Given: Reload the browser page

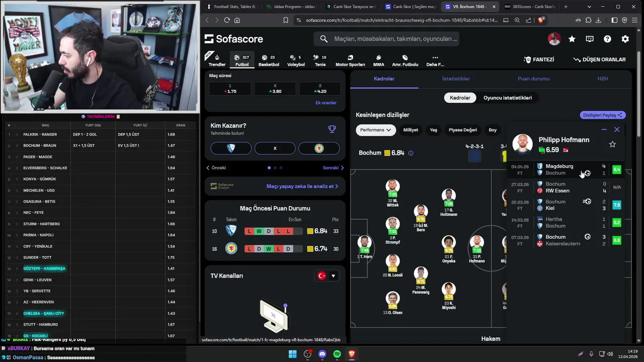Looking at the screenshot, I should (x=227, y=20).
